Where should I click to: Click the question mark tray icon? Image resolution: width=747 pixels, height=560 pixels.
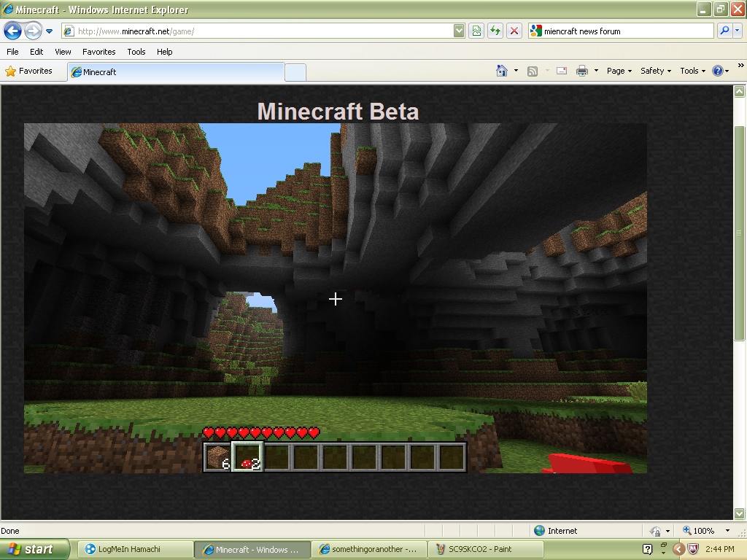pyautogui.click(x=648, y=549)
